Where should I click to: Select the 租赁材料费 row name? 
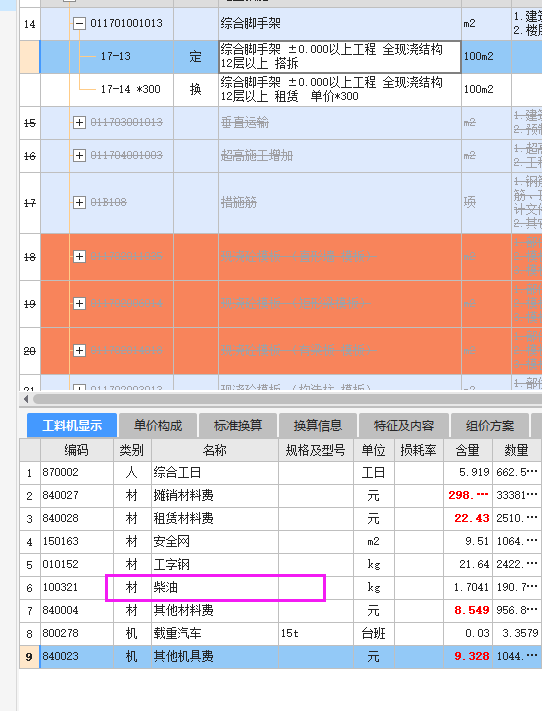183,518
